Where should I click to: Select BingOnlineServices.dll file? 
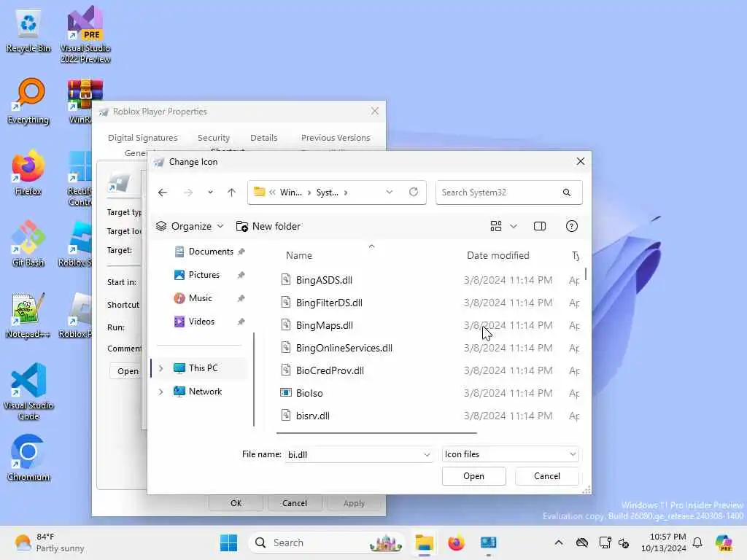tap(344, 348)
